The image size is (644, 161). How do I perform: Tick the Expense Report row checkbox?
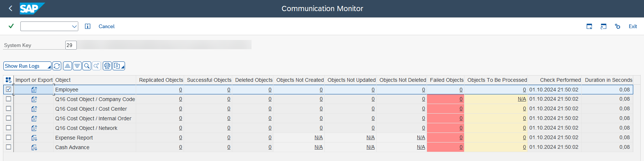9,137
